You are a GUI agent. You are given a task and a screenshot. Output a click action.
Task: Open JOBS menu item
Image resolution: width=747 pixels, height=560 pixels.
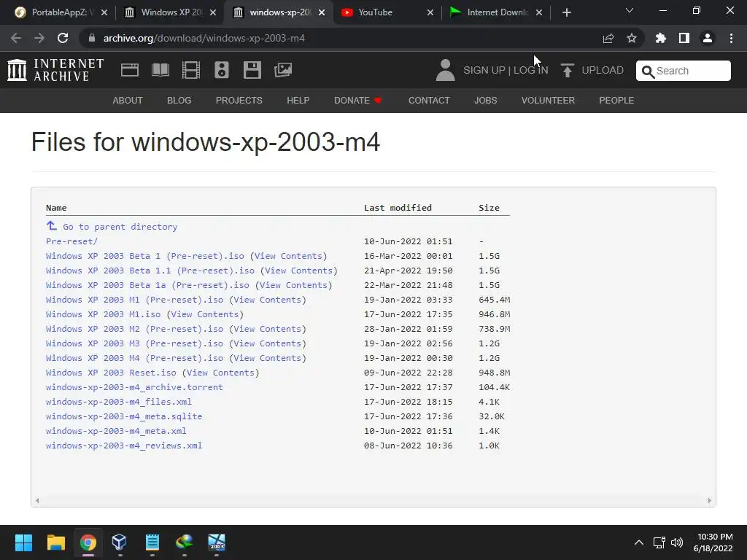(485, 101)
